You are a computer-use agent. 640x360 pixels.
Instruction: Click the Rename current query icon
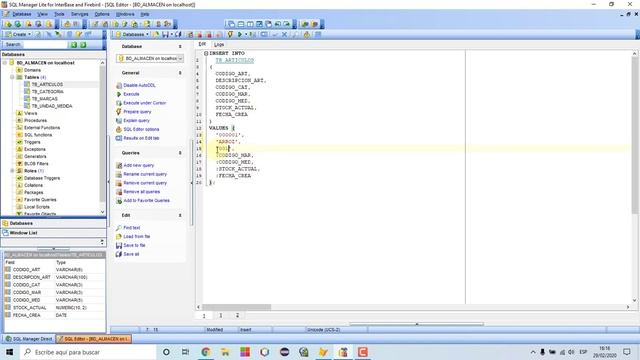point(119,174)
